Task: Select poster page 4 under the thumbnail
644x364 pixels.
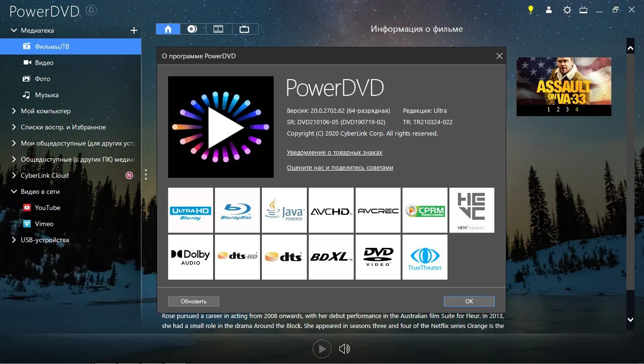Action: pyautogui.click(x=577, y=109)
